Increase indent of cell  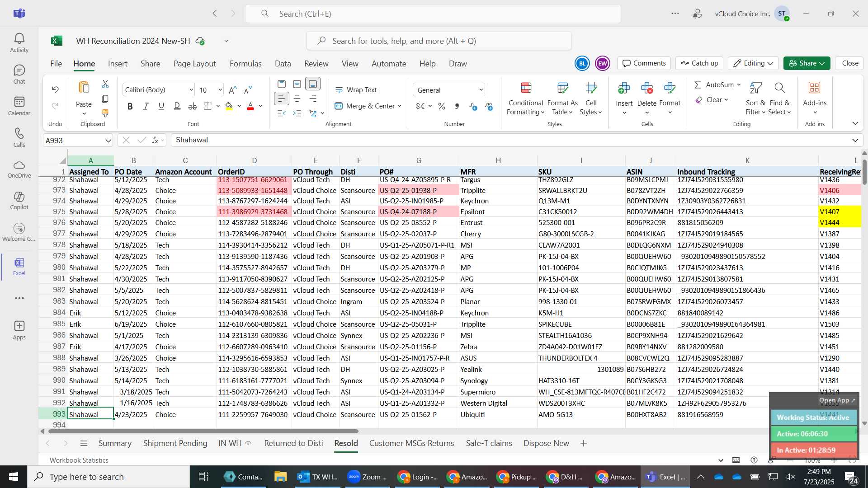pyautogui.click(x=297, y=113)
